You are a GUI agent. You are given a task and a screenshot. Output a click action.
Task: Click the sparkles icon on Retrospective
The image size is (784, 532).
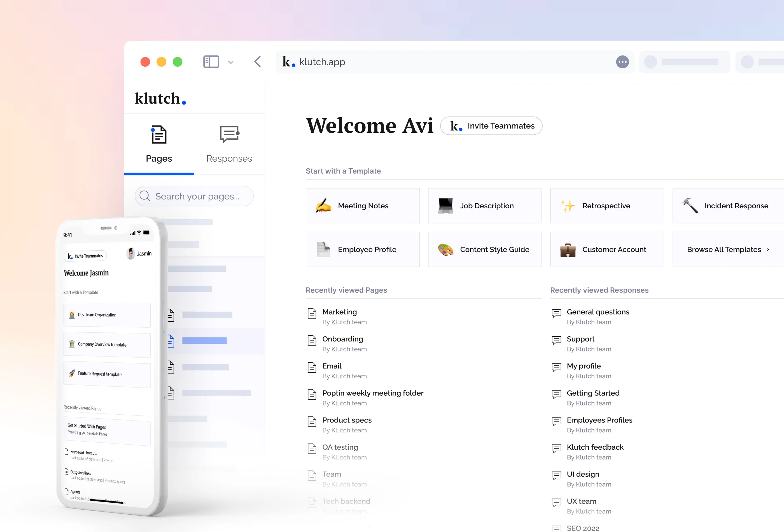pyautogui.click(x=568, y=206)
